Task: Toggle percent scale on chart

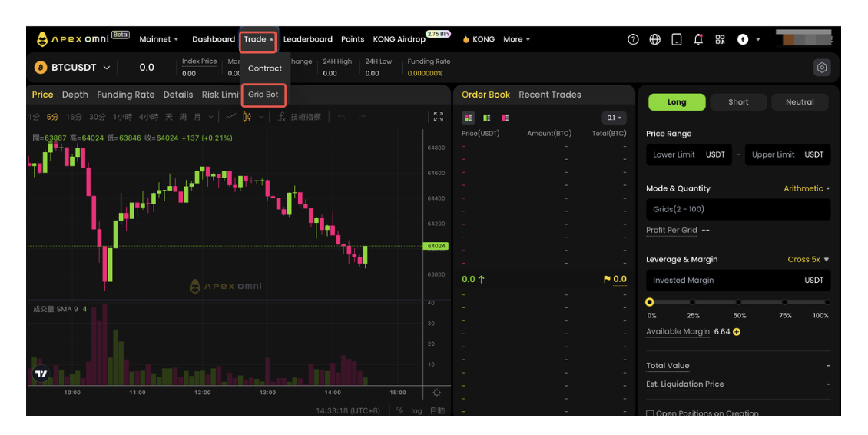Action: (399, 410)
